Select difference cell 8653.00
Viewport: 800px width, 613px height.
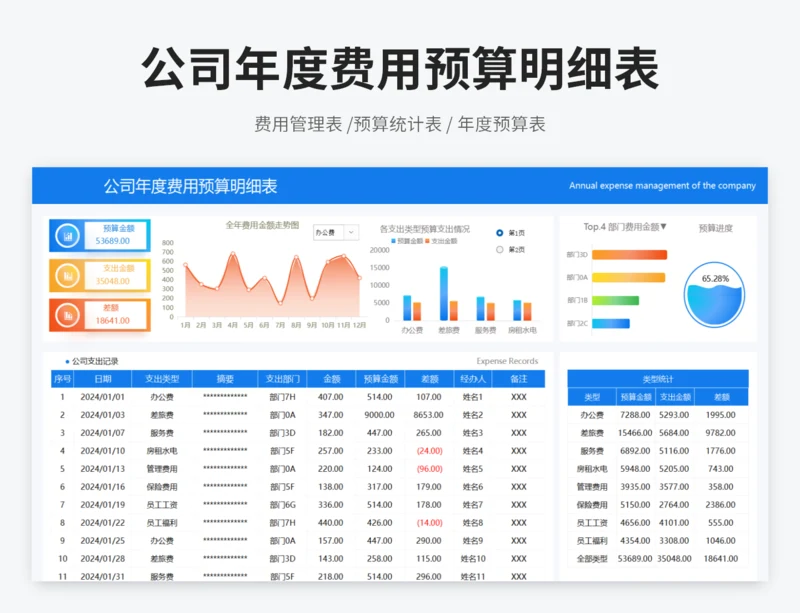[429, 415]
